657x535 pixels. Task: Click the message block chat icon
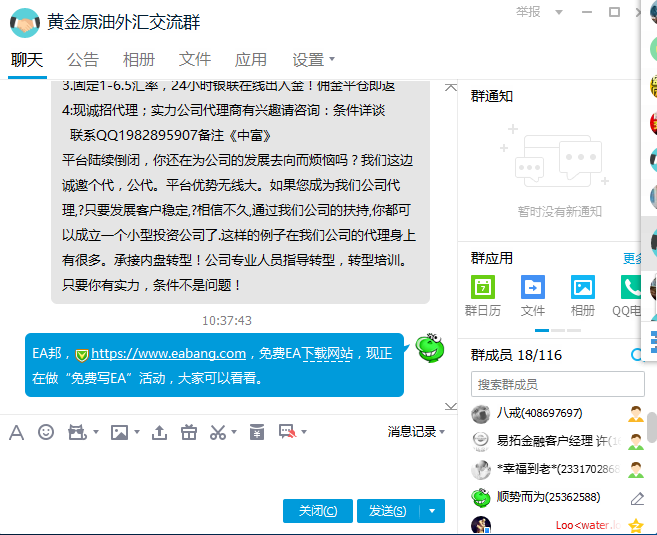287,432
